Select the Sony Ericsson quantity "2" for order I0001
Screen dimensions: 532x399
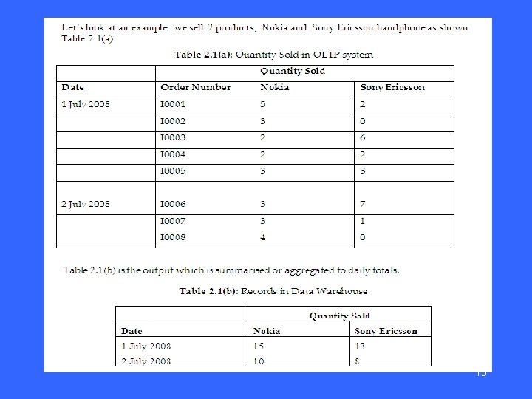pos(362,104)
